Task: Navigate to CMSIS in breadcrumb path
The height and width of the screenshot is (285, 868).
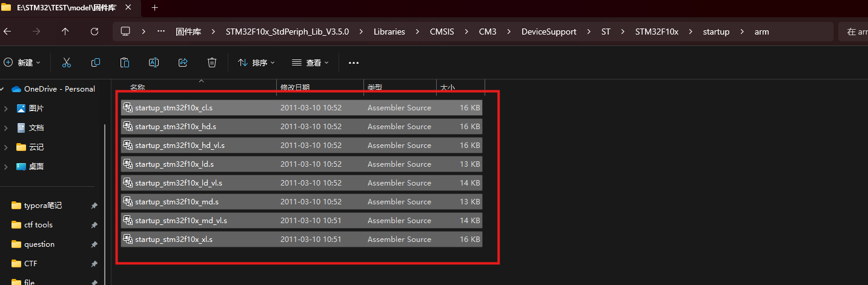Action: click(x=442, y=32)
